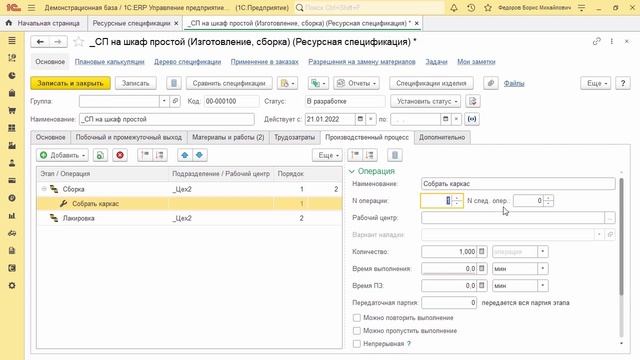
Task: Open the Установить статус dropdown
Action: point(425,101)
